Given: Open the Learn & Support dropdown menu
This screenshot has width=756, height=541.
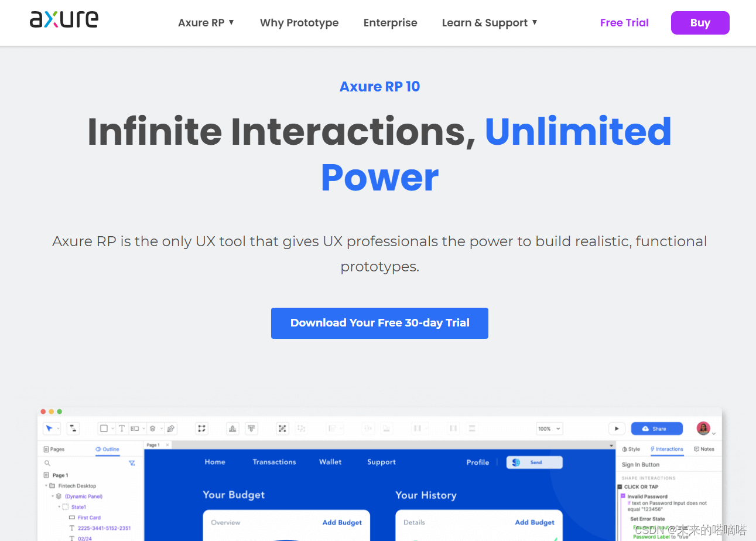Looking at the screenshot, I should click(490, 22).
